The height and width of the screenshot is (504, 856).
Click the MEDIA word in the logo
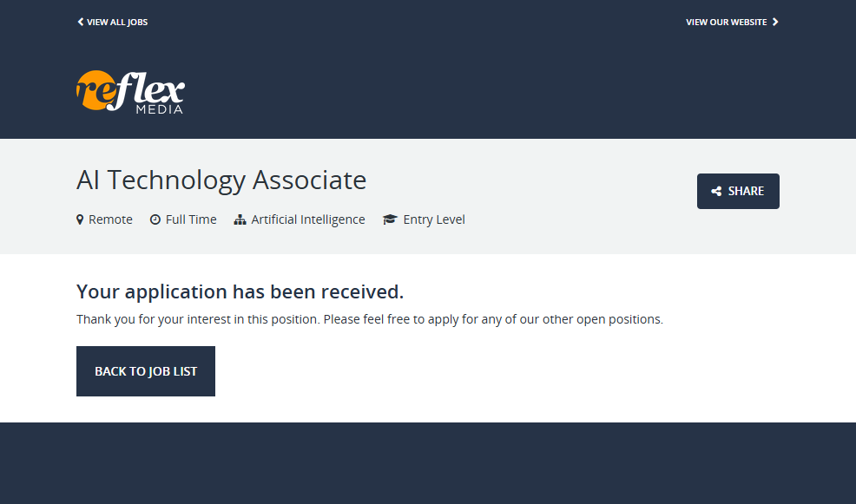pos(159,109)
